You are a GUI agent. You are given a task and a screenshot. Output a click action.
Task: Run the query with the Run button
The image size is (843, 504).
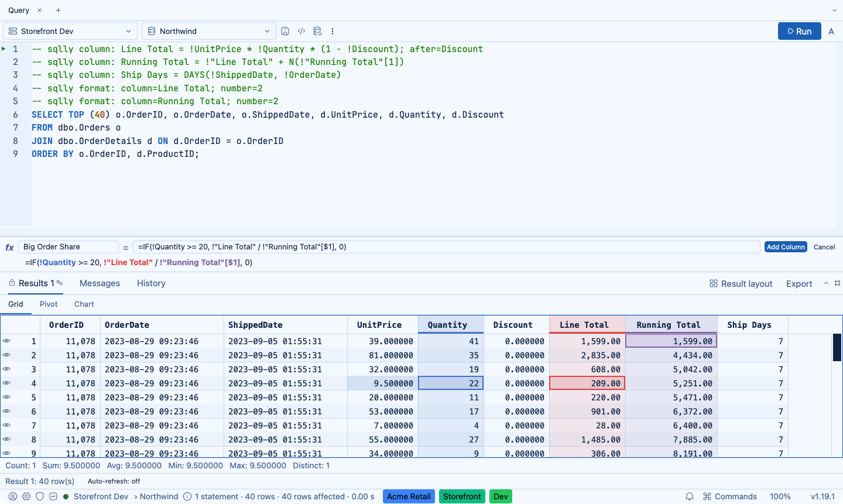point(800,31)
